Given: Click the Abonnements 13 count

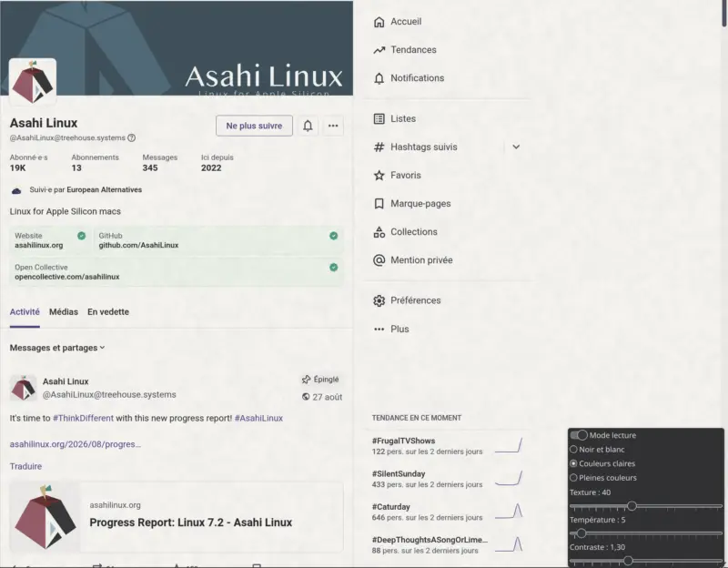Looking at the screenshot, I should (x=95, y=163).
